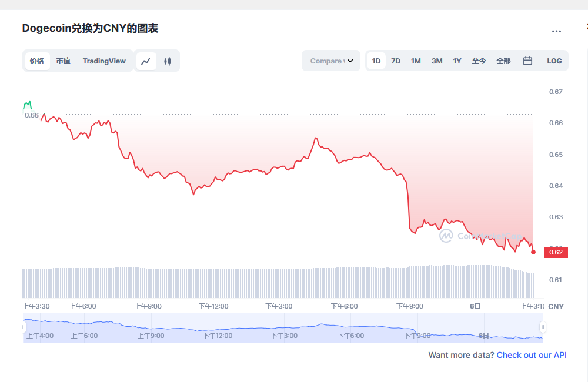This screenshot has height=382, width=588.
Task: Click the Dogecoin兑换为CNY的图表 heading
Action: [90, 28]
